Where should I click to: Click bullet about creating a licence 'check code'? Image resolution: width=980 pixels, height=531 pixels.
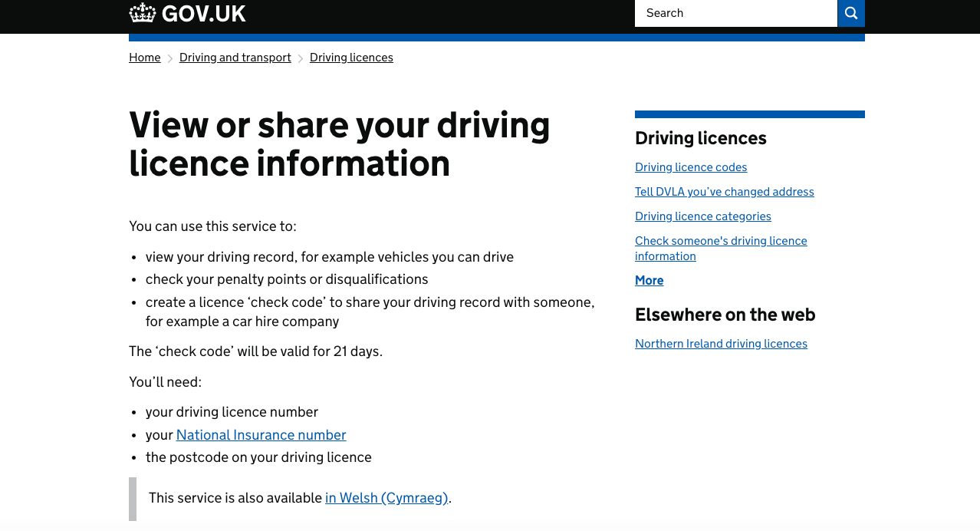(x=370, y=312)
